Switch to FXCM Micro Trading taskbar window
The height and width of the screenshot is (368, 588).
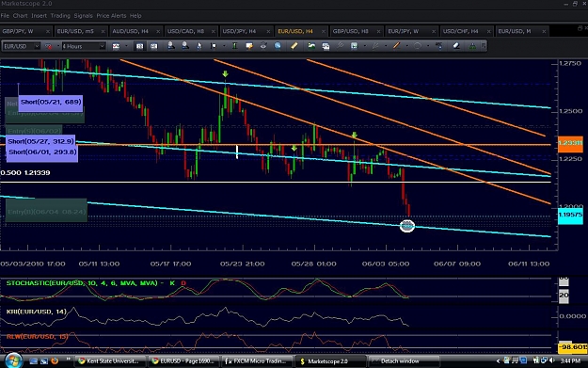(257, 361)
